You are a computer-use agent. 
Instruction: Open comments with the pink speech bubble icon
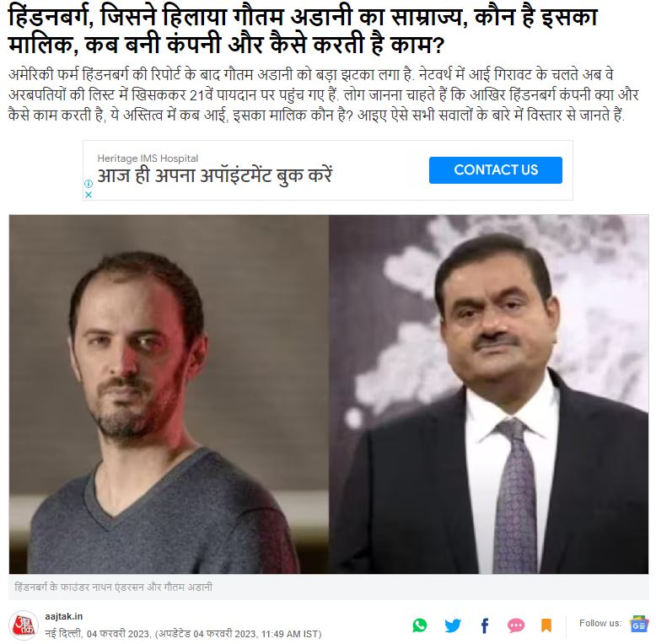(516, 625)
